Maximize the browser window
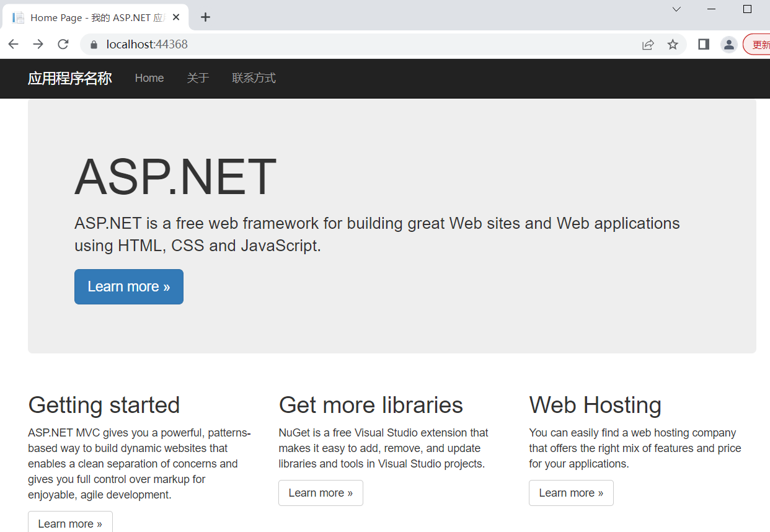Screen dimensions: 770x532 tap(747, 9)
